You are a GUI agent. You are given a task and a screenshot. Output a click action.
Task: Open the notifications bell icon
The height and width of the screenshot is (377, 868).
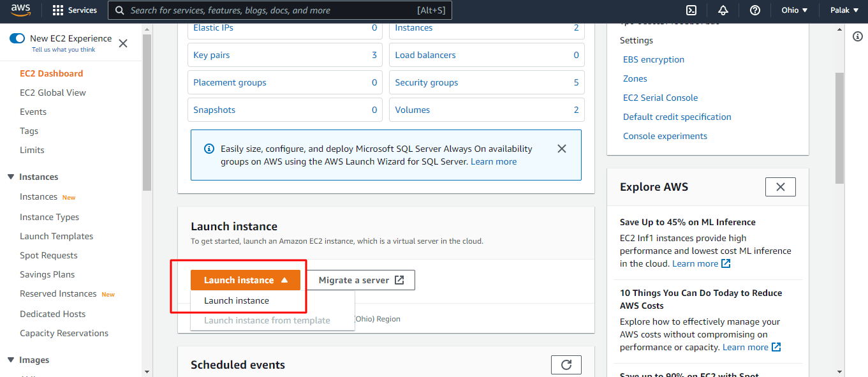click(723, 10)
